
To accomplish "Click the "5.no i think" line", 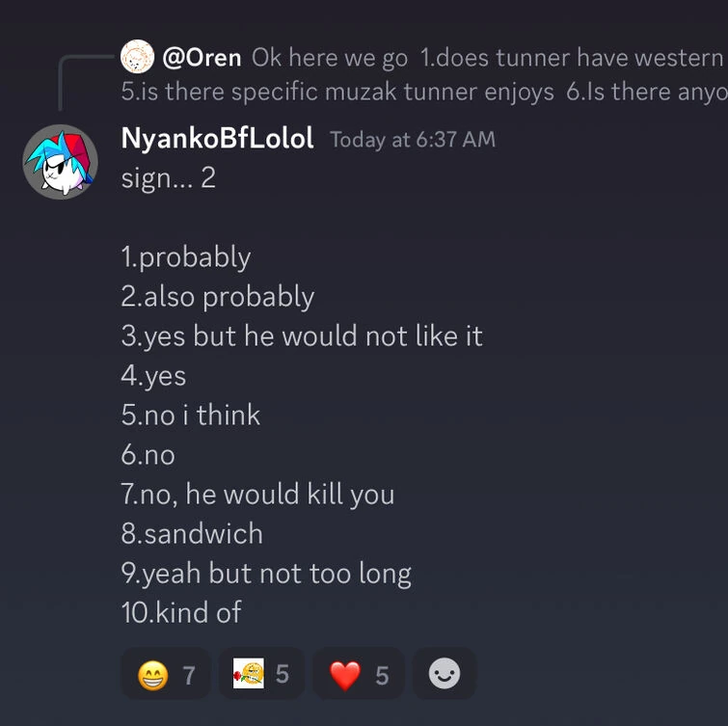I will (190, 416).
